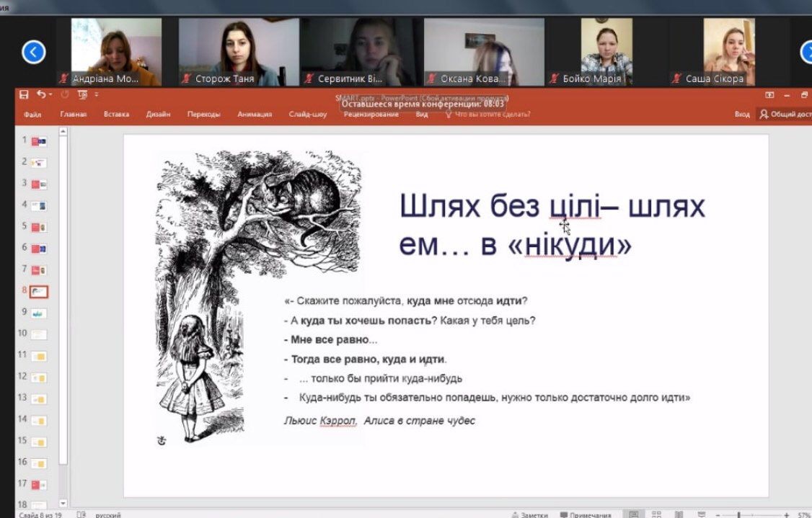Go to next participants with the right blue arrow
The image size is (812, 518).
pos(807,53)
